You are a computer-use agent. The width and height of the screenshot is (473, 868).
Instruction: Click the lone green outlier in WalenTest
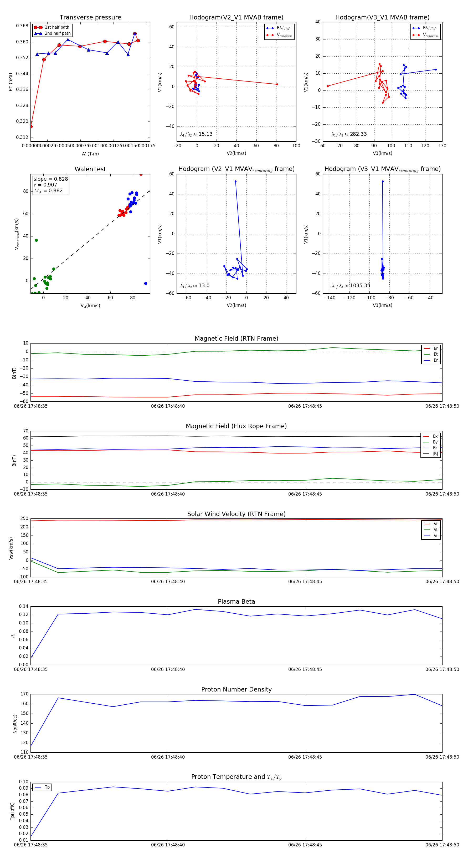pyautogui.click(x=36, y=240)
